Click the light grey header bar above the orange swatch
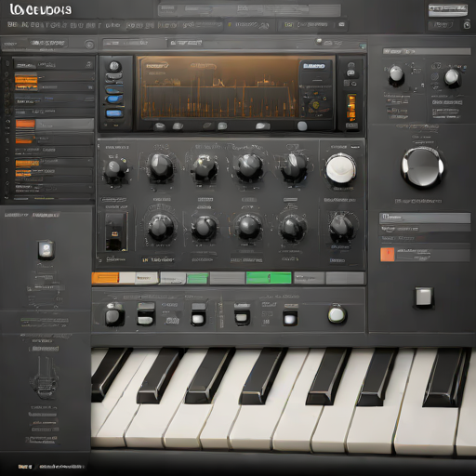 click(x=425, y=218)
